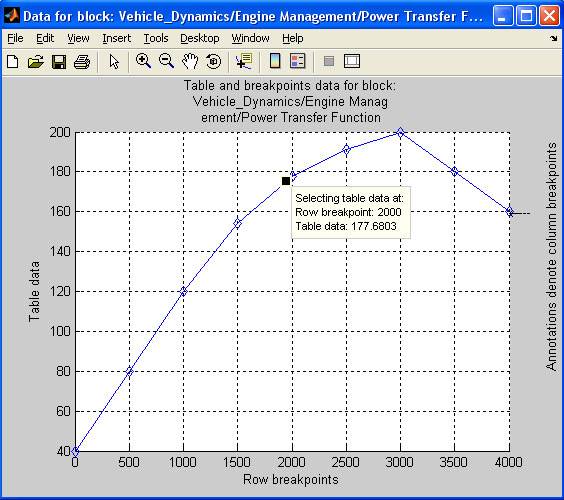Click 'Selecting table data at:' tooltip line
Viewport: 564px width, 500px height.
(349, 198)
